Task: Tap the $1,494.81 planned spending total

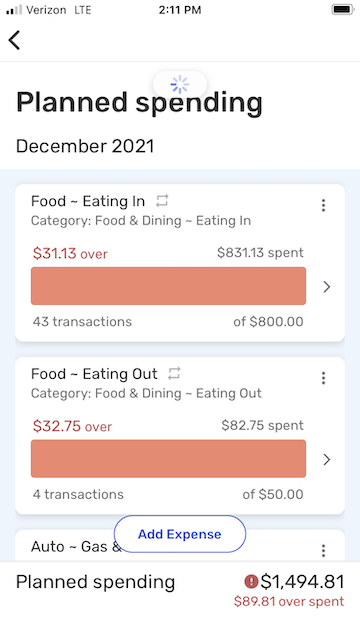Action: 302,582
